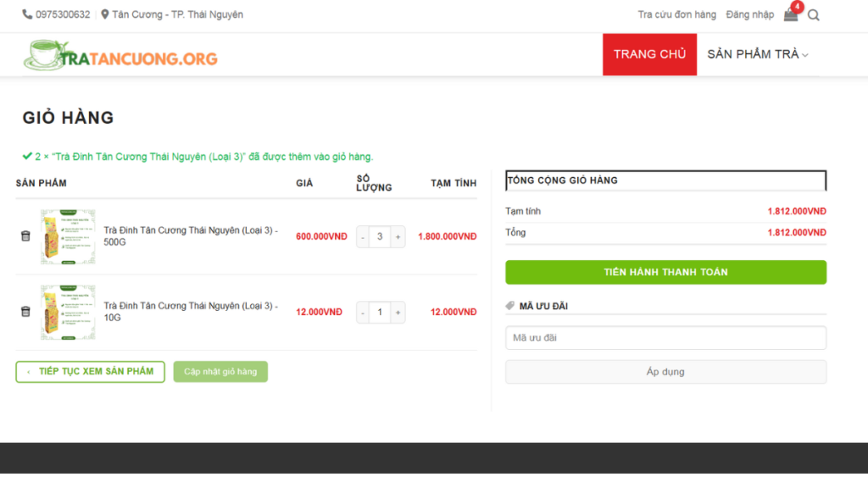Click the phone number 0975300632

(63, 14)
